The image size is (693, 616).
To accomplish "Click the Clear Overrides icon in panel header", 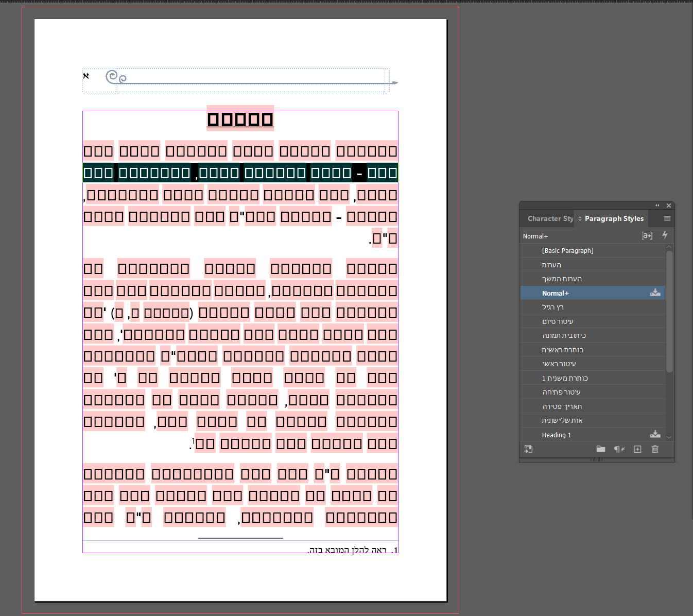I will [x=647, y=235].
